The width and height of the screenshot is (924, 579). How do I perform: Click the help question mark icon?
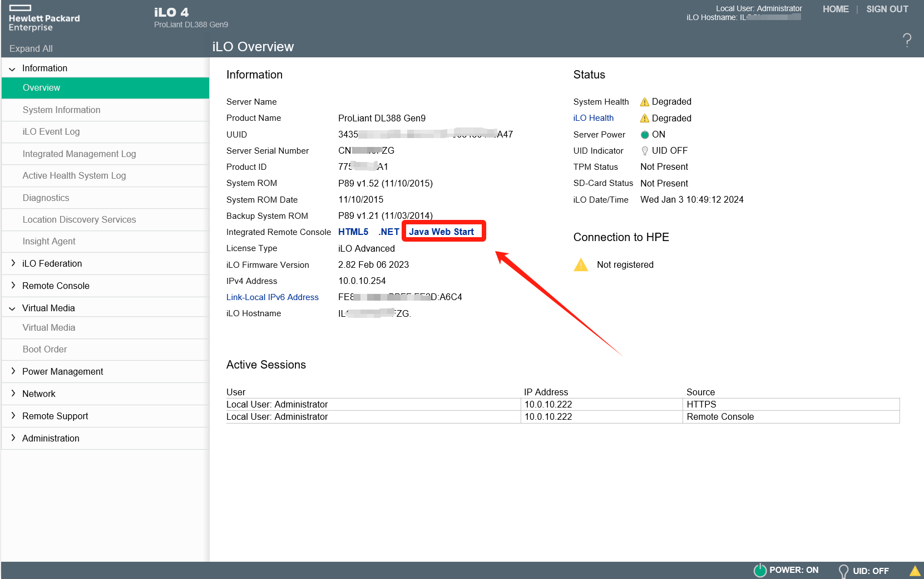pyautogui.click(x=907, y=40)
